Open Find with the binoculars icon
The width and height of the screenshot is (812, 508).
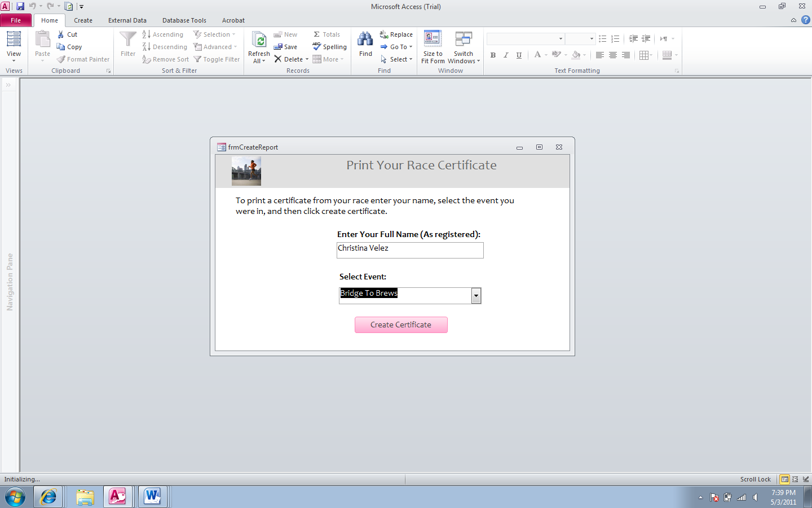[x=365, y=42]
